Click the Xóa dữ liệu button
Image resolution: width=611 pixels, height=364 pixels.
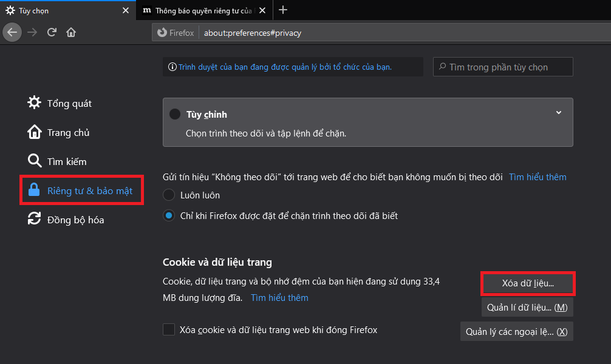click(527, 283)
